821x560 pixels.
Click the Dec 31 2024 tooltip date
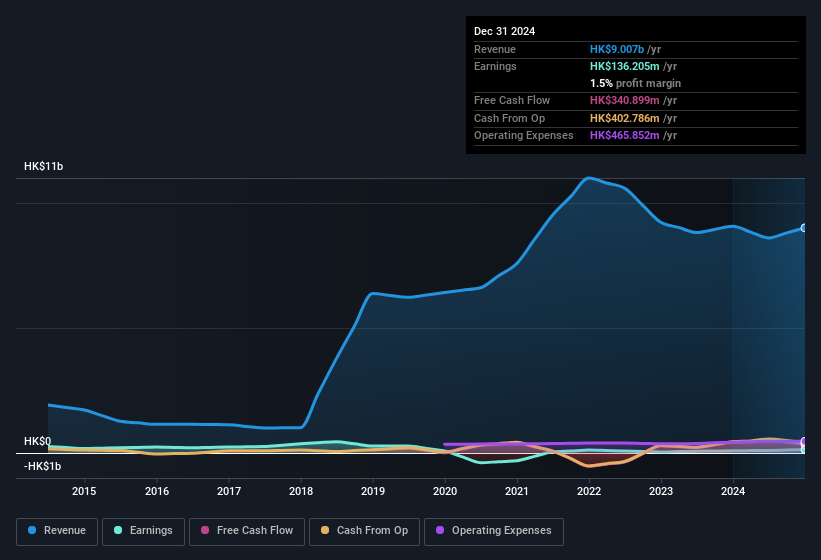click(x=504, y=31)
